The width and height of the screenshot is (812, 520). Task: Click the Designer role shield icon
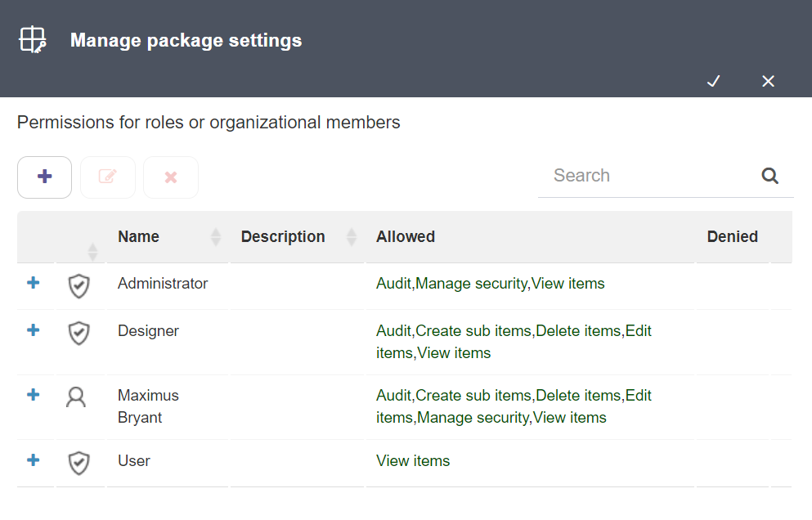(79, 333)
